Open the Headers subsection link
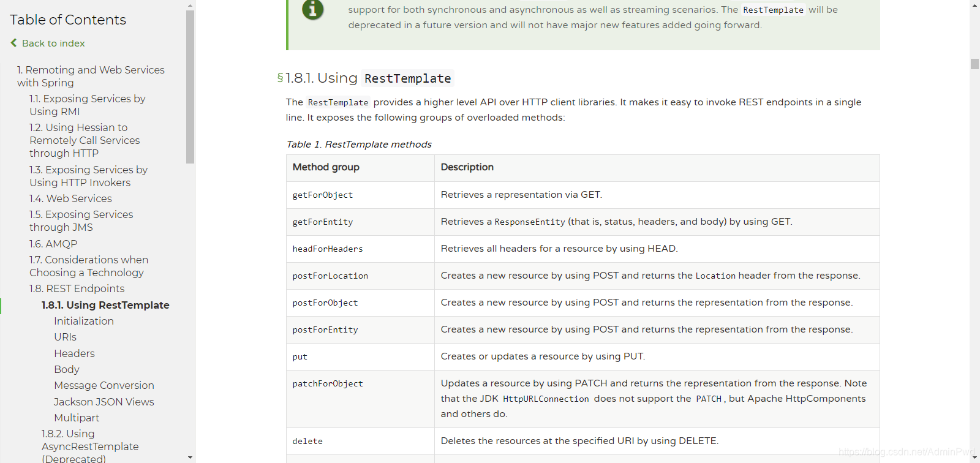This screenshot has width=980, height=463. [x=74, y=353]
